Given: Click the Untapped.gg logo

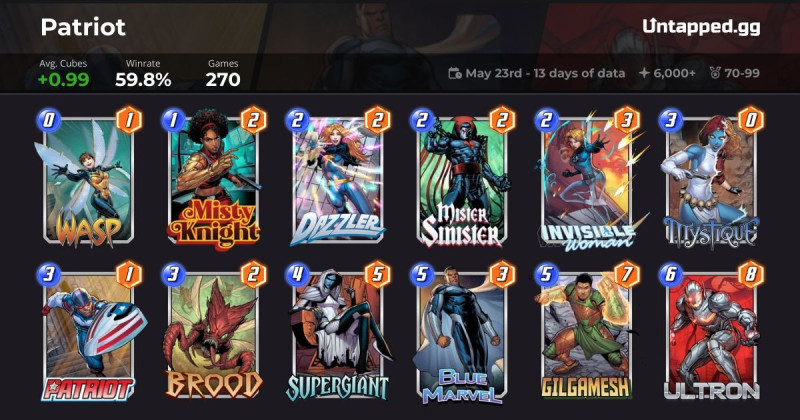Looking at the screenshot, I should (701, 27).
